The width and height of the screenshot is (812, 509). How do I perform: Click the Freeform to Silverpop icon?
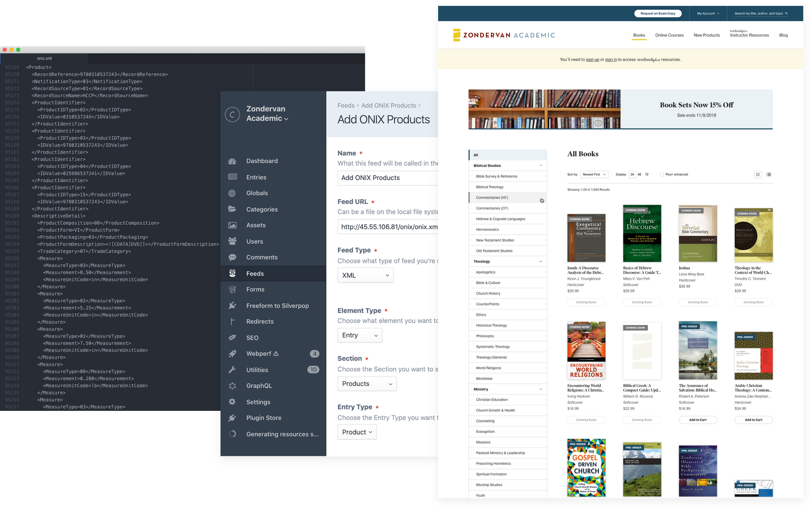[232, 305]
